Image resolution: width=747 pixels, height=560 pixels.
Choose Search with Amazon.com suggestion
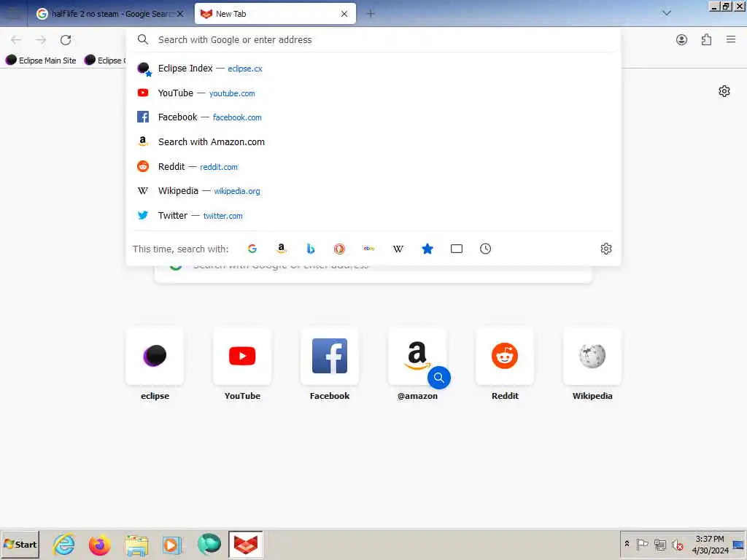tap(373, 142)
